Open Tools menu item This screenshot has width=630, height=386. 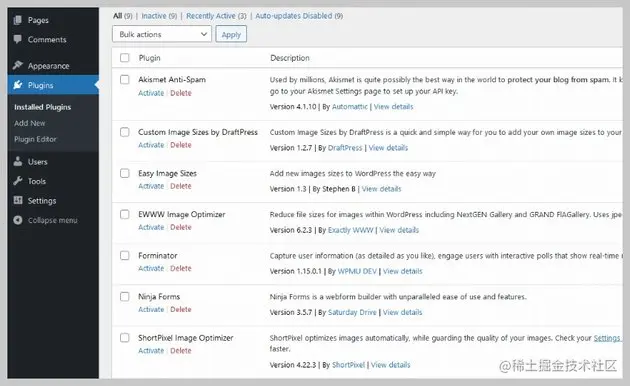[37, 181]
